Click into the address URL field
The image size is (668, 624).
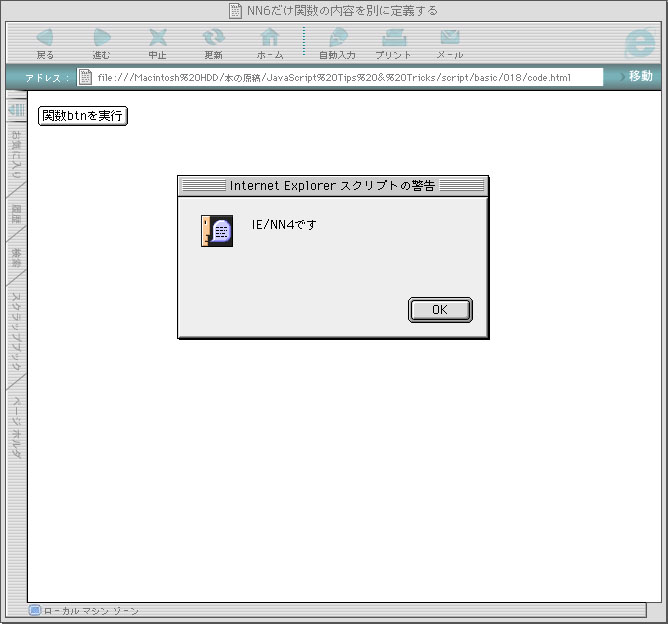pos(340,77)
